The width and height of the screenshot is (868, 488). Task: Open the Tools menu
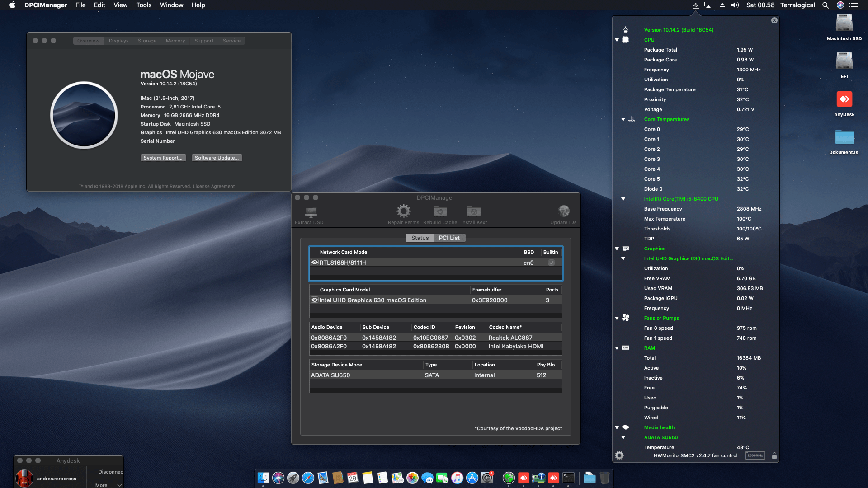coord(143,5)
